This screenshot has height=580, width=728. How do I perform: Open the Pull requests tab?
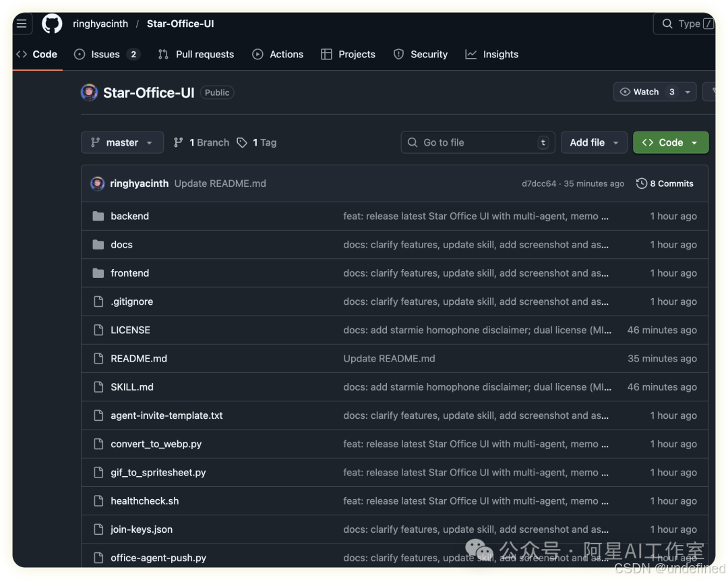[196, 55]
